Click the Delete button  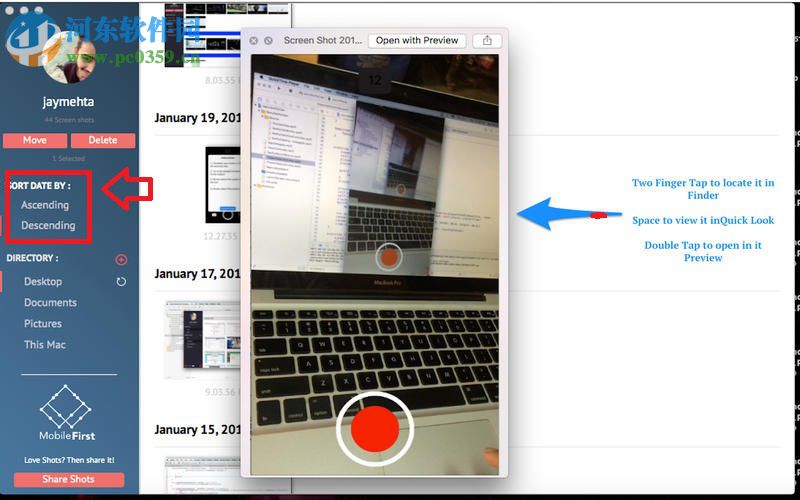click(x=103, y=140)
